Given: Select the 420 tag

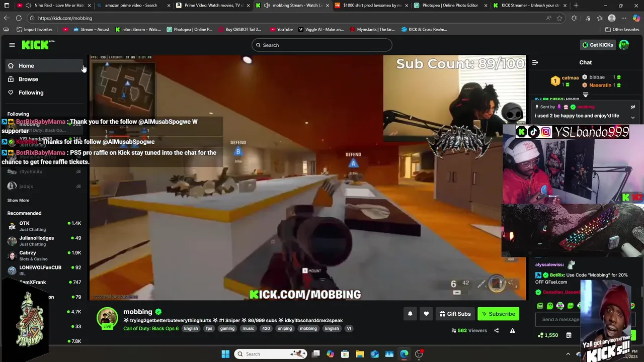Looking at the screenshot, I should tap(266, 328).
